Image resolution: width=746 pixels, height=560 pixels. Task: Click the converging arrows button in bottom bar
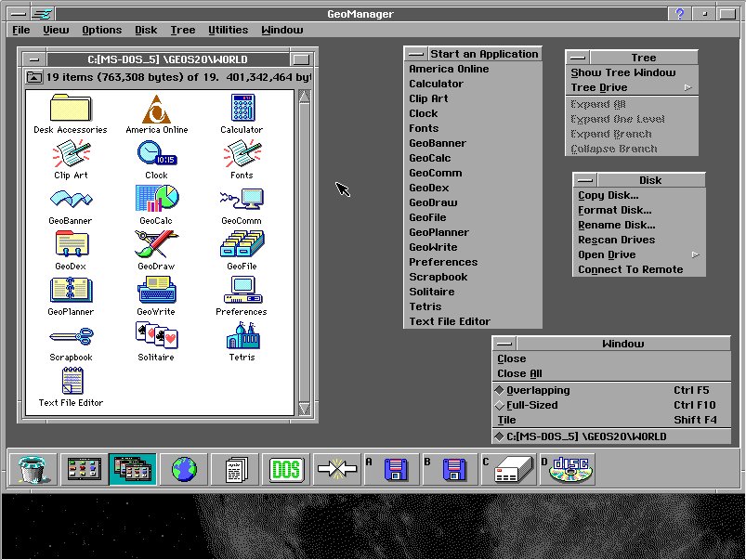point(337,469)
